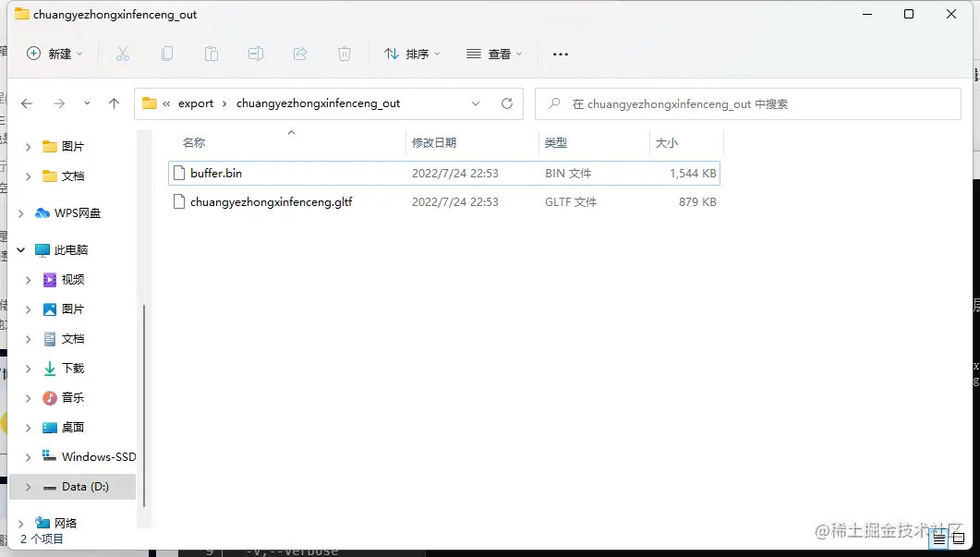Click the Cut scissors icon
This screenshot has height=557, width=980.
[x=123, y=54]
